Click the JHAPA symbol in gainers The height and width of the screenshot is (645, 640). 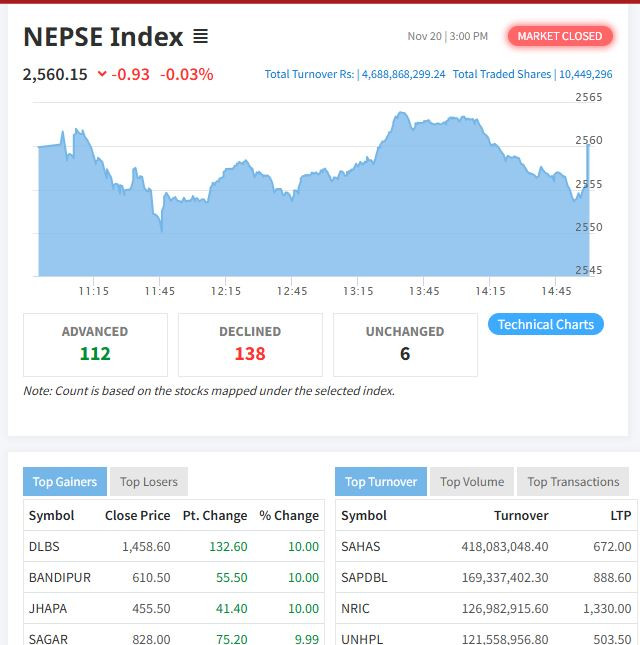46,608
